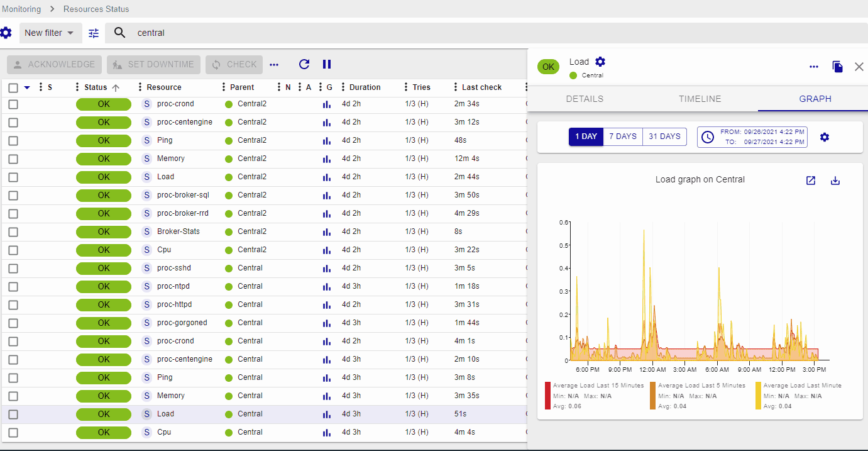Pause auto-refresh with the pause icon
This screenshot has height=451, width=868.
(327, 64)
